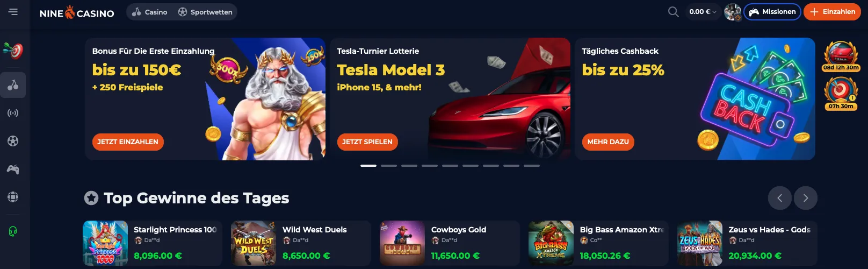This screenshot has height=269, width=868.
Task: Click the user avatar icon
Action: (x=732, y=12)
